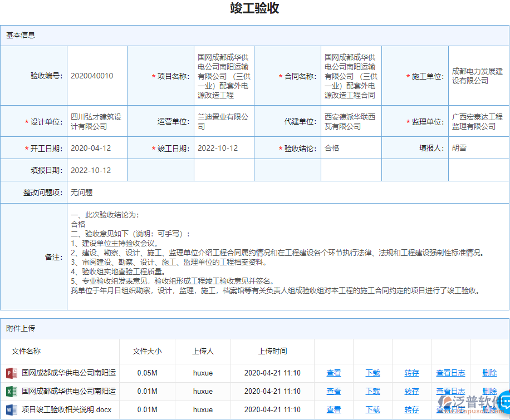This screenshot has height=420, width=510.
Task: Download the first attachment via 下载
Action: 372,373
